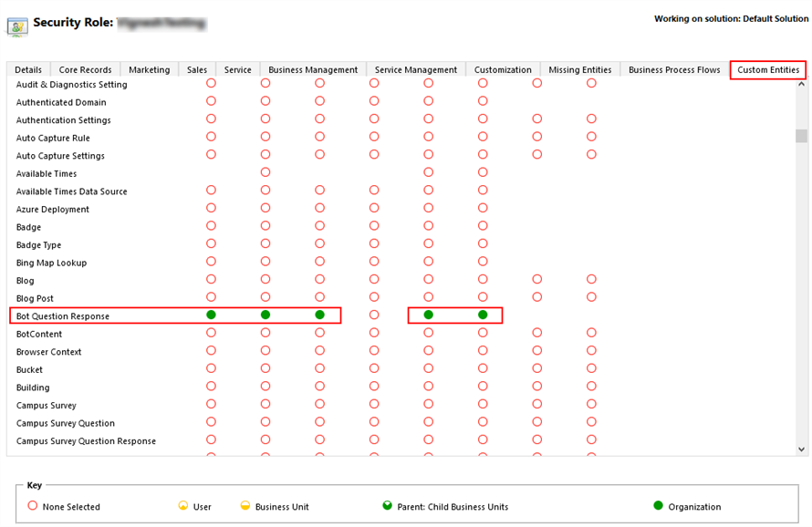Click the Azure Deployment entity label
The height and width of the screenshot is (527, 812).
pyautogui.click(x=53, y=209)
